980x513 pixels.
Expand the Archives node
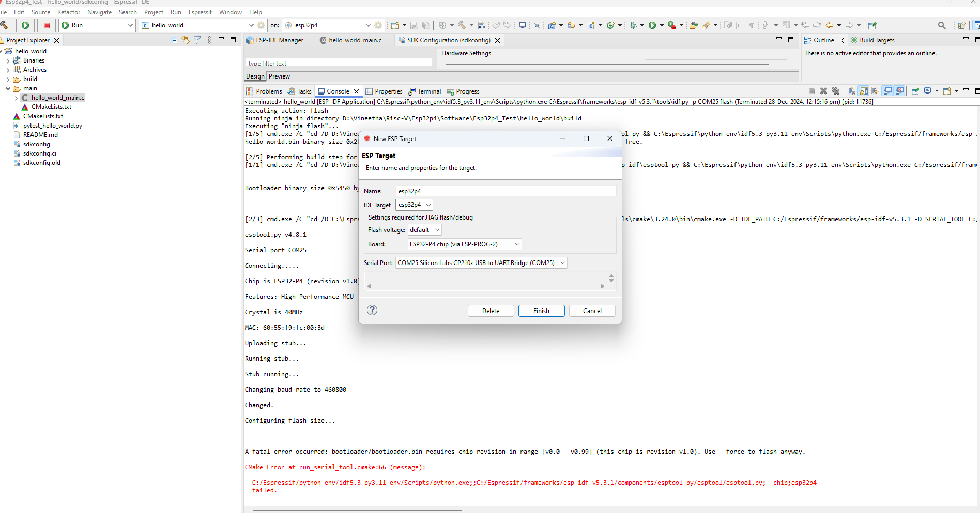point(8,70)
